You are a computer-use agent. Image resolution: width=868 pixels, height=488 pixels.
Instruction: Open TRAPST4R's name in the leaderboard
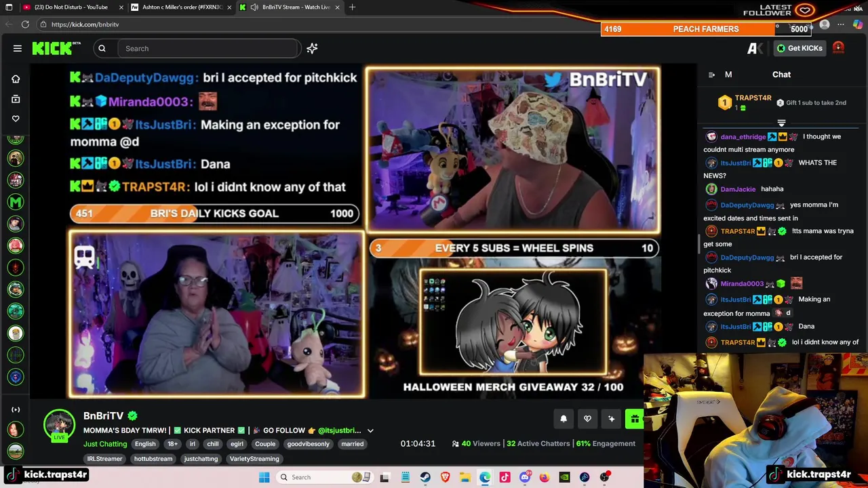tap(753, 98)
